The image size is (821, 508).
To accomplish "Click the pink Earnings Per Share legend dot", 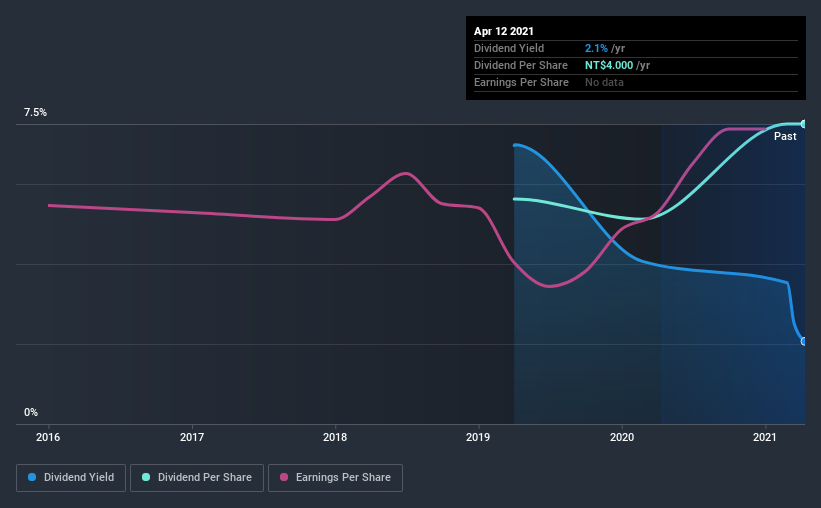I will [x=284, y=477].
